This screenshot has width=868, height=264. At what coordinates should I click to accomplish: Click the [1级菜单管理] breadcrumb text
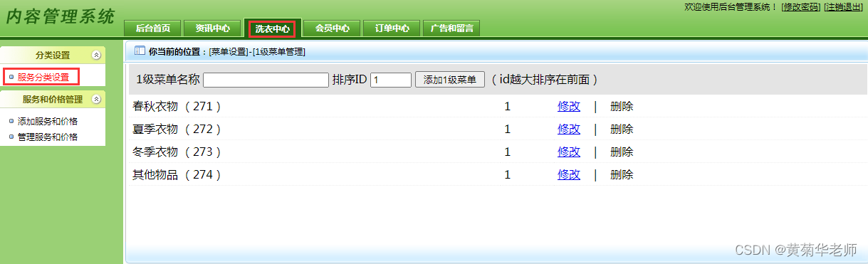279,52
